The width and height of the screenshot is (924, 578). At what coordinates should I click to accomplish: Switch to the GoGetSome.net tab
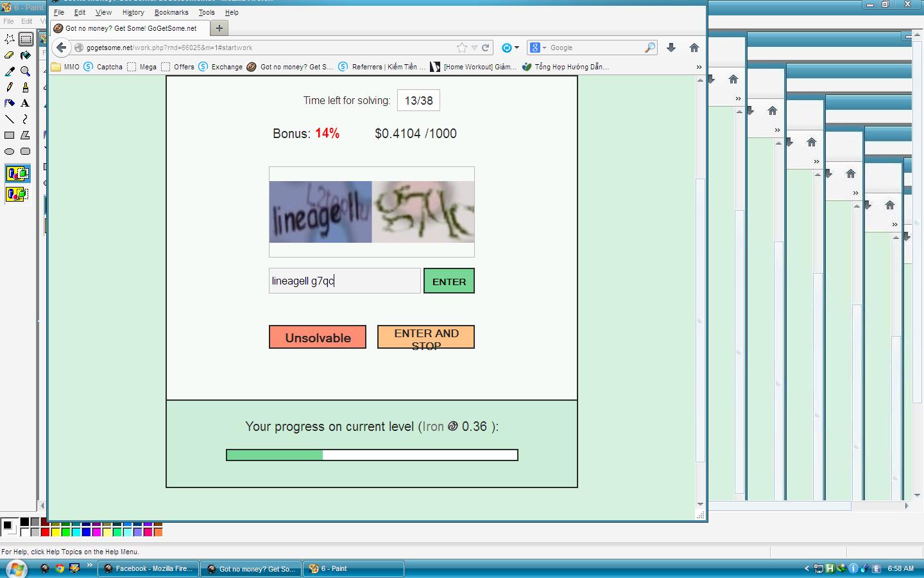pos(130,28)
